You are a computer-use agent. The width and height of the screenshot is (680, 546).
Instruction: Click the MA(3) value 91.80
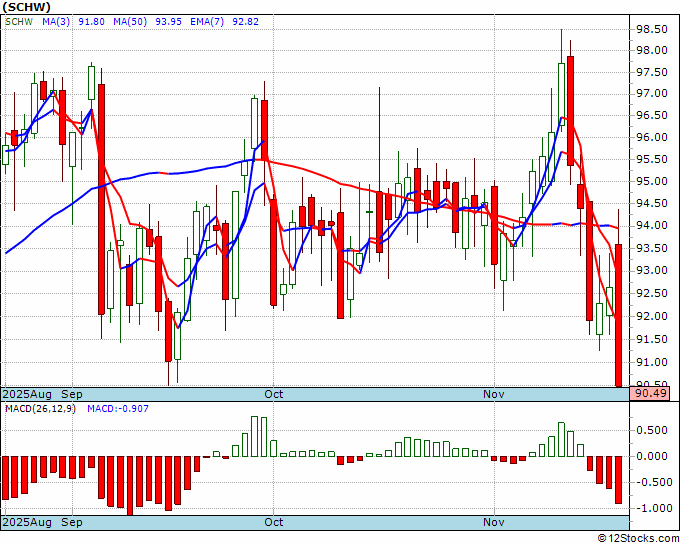(92, 22)
